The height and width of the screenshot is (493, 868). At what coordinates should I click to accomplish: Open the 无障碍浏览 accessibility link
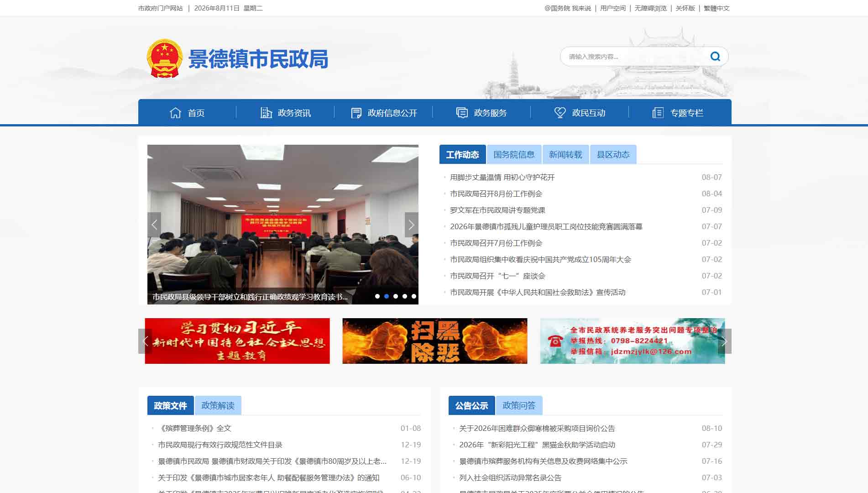(x=650, y=8)
